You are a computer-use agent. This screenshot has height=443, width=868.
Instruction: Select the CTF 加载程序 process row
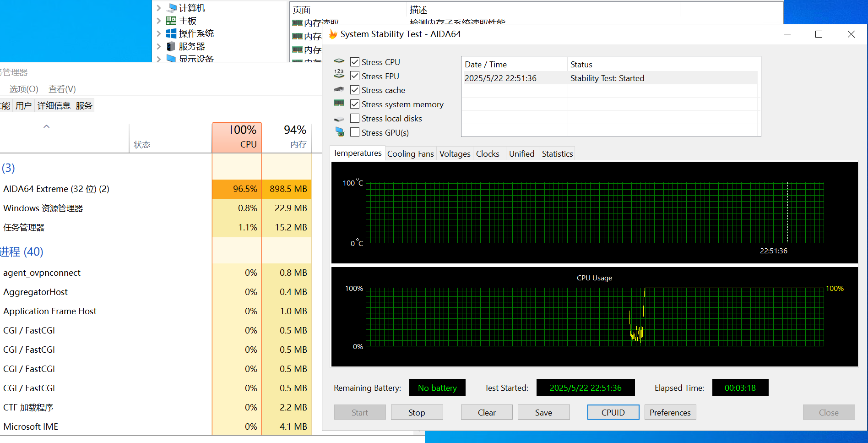pyautogui.click(x=156, y=407)
